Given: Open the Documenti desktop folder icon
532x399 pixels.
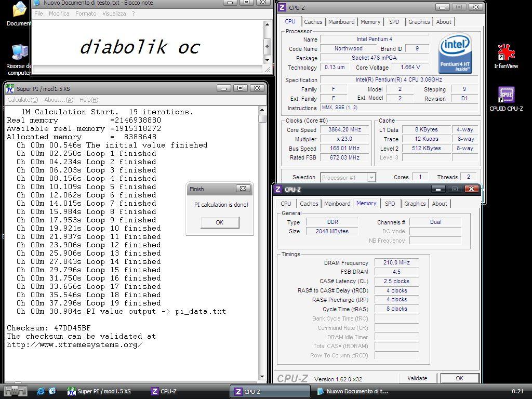Looking at the screenshot, I should pos(19,14).
